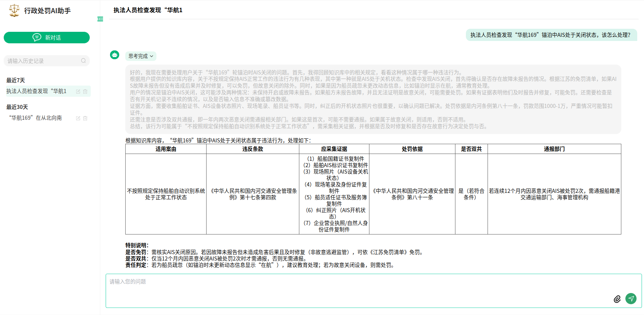Edit the “华航169”在从北向南 chat title
This screenshot has width=644, height=315.
(78, 118)
